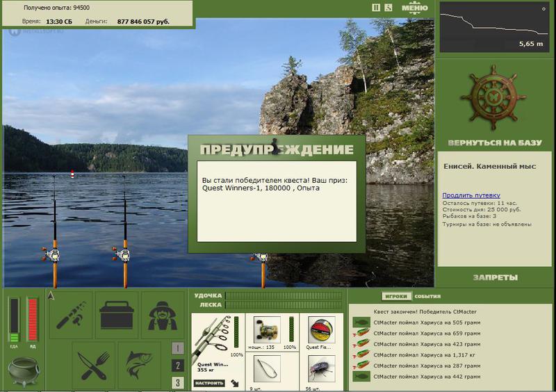Image resolution: width=556 pixels, height=392 pixels.
Task: Select the hook slot with 9 шт.
Action: (x=267, y=370)
